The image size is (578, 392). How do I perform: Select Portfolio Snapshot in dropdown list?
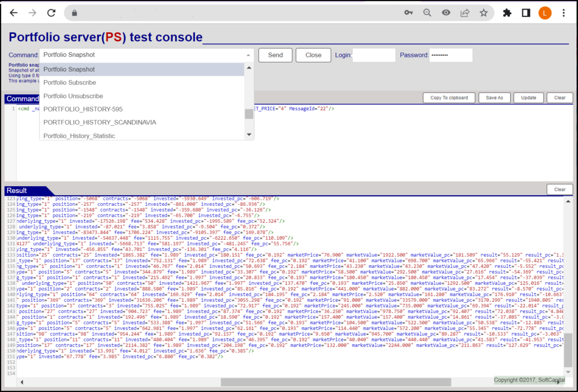pyautogui.click(x=142, y=69)
